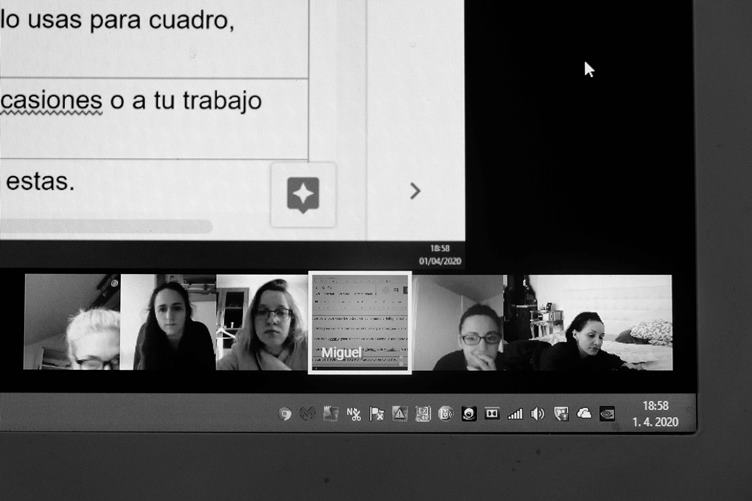This screenshot has width=752, height=501.
Task: Open the network signal bars icon
Action: [x=515, y=413]
